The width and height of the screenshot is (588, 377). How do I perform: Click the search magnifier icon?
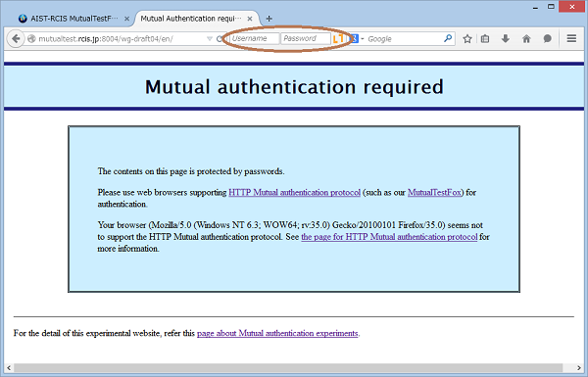[448, 38]
